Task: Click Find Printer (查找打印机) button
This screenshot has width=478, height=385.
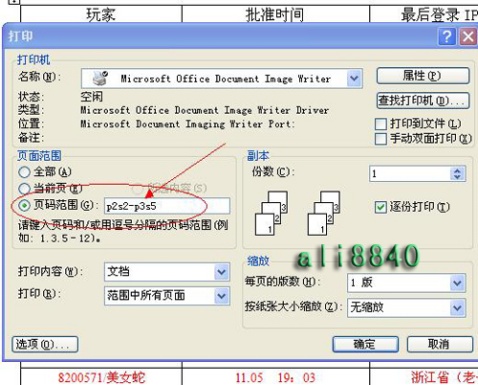Action: click(423, 100)
